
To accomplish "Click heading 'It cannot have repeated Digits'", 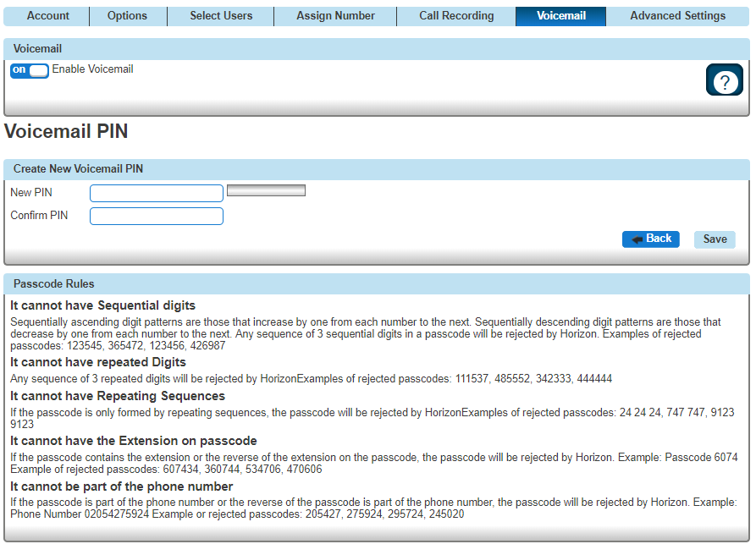I will (x=98, y=362).
